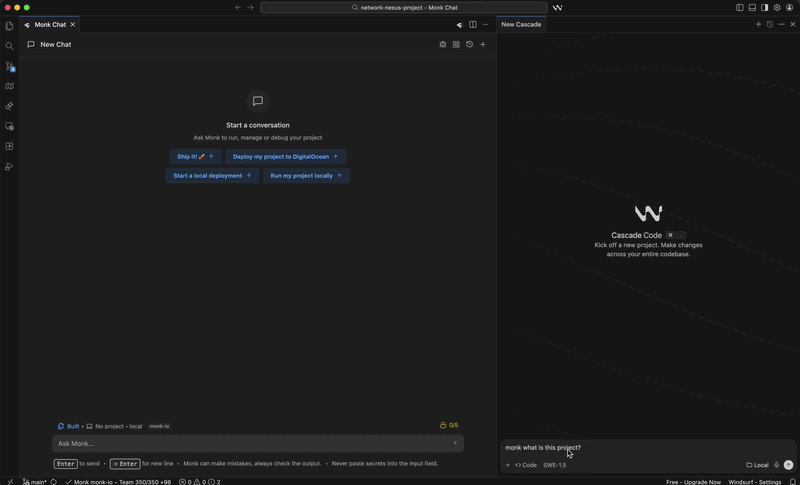Screen dimensions: 800x485
Task: Open the Search view in activity bar
Action: 9,46
